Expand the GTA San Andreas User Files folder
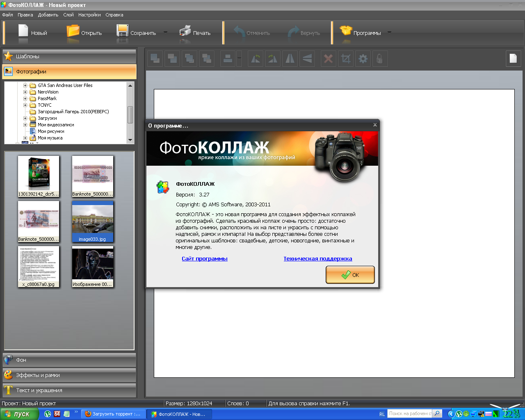The height and width of the screenshot is (420, 525). [x=25, y=86]
